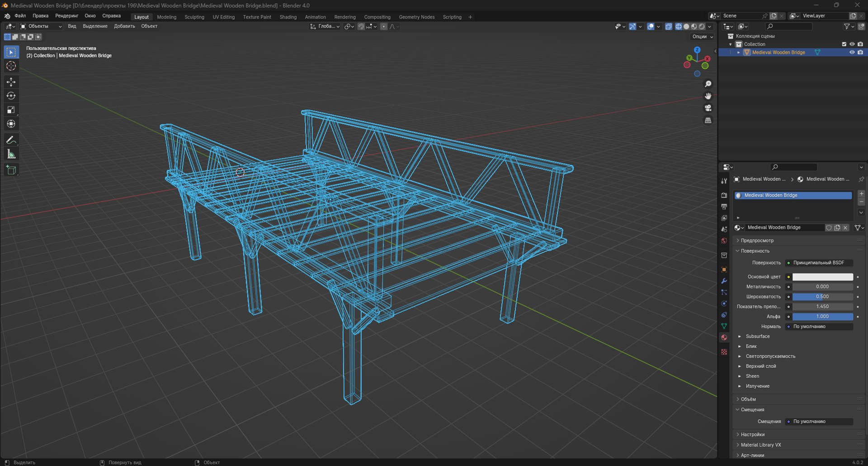
Task: Select the Cursor tool in toolbar
Action: coord(11,66)
